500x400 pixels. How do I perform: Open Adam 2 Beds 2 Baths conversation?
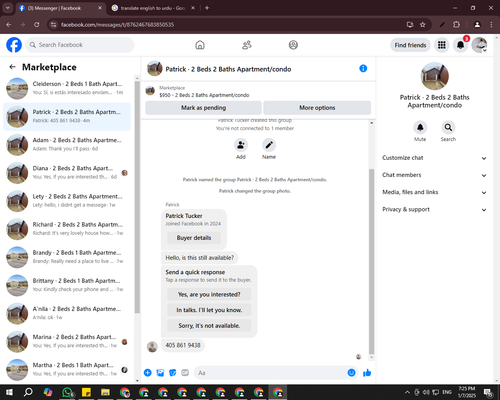[67, 145]
